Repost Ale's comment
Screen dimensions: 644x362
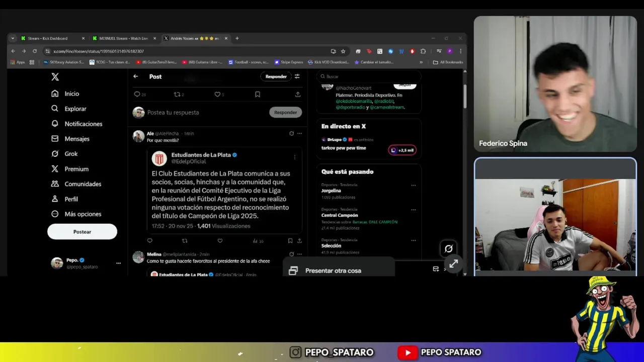tap(185, 241)
